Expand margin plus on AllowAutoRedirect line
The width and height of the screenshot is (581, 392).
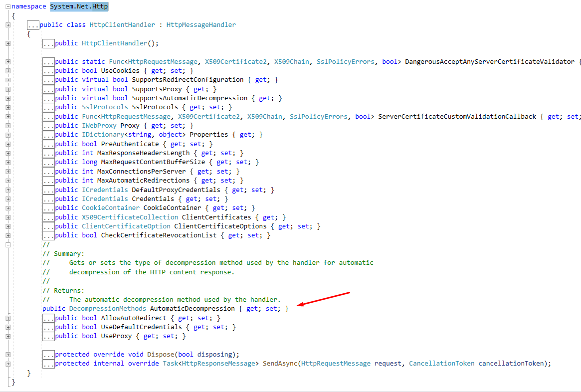point(8,318)
